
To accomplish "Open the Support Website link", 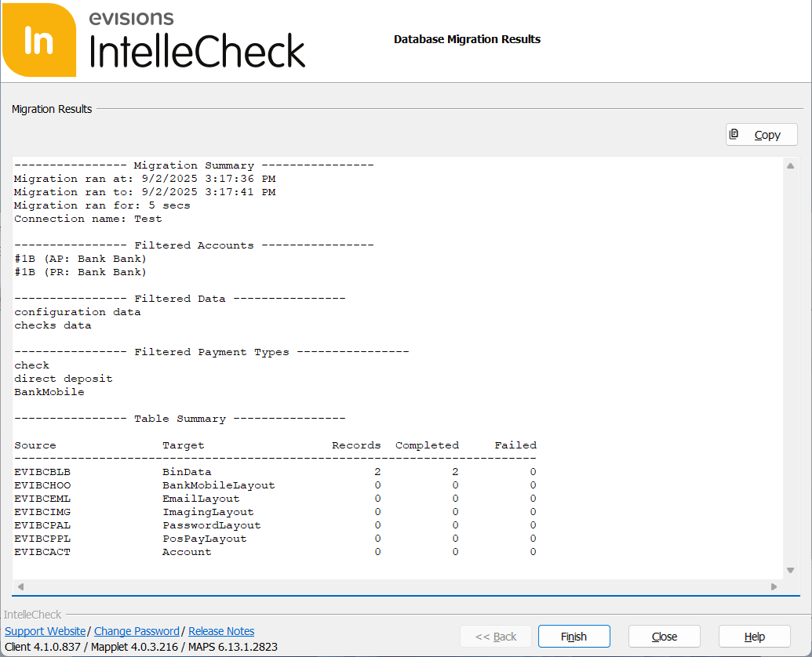I will [45, 631].
